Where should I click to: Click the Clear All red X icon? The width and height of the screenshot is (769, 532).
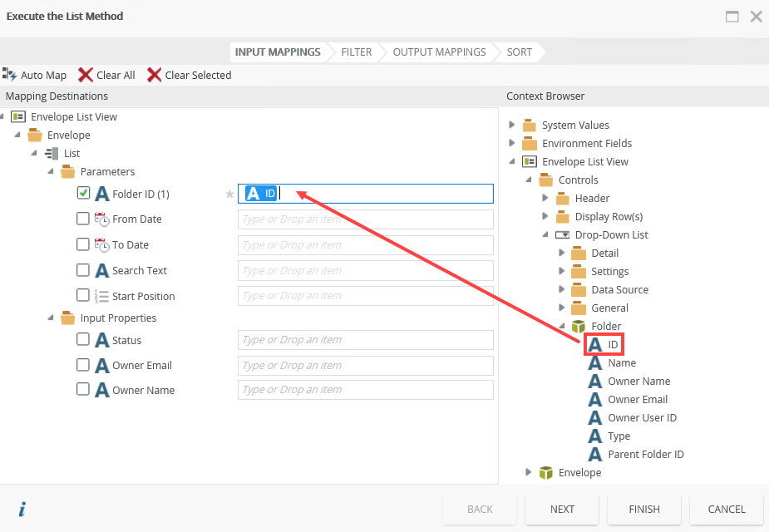(86, 75)
